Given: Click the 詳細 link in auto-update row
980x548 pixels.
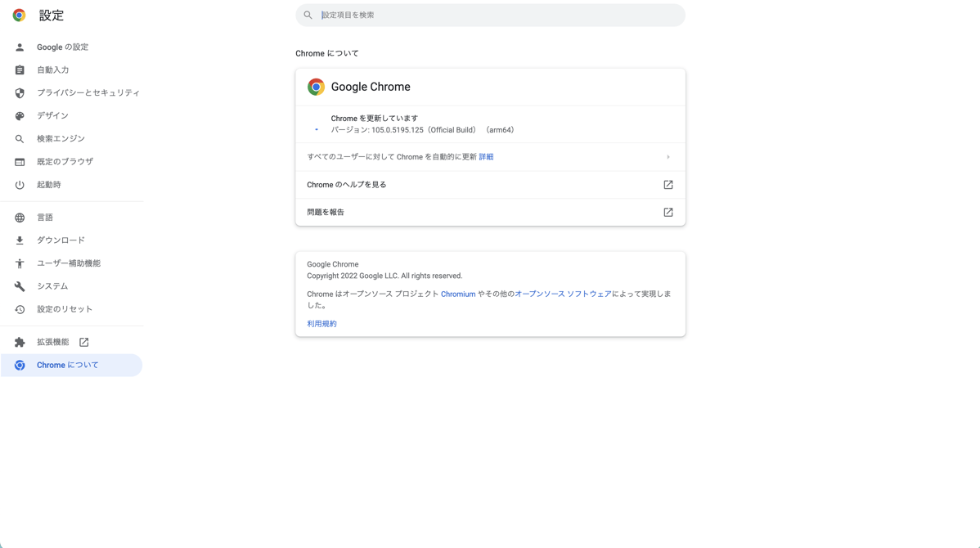Looking at the screenshot, I should pyautogui.click(x=486, y=157).
